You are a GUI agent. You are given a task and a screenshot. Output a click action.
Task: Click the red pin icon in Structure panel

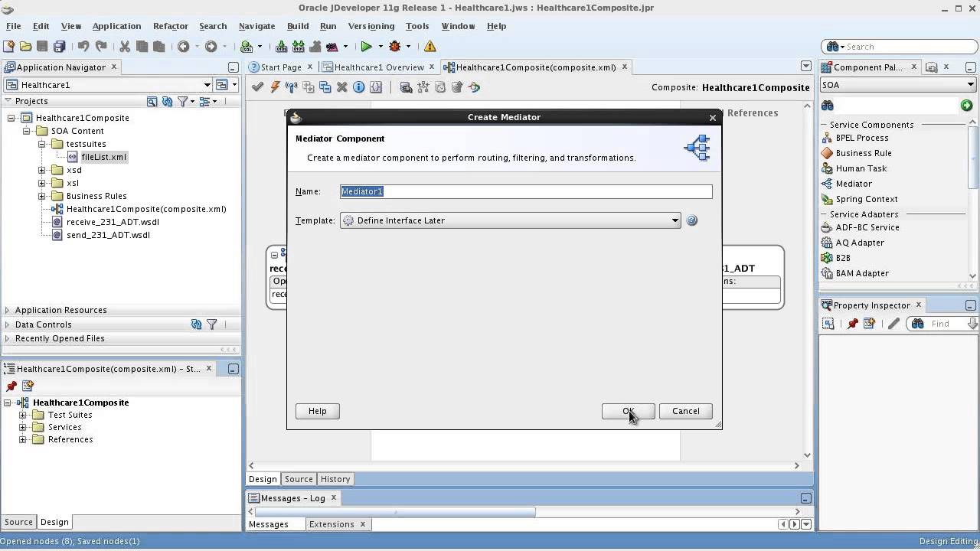pyautogui.click(x=11, y=386)
